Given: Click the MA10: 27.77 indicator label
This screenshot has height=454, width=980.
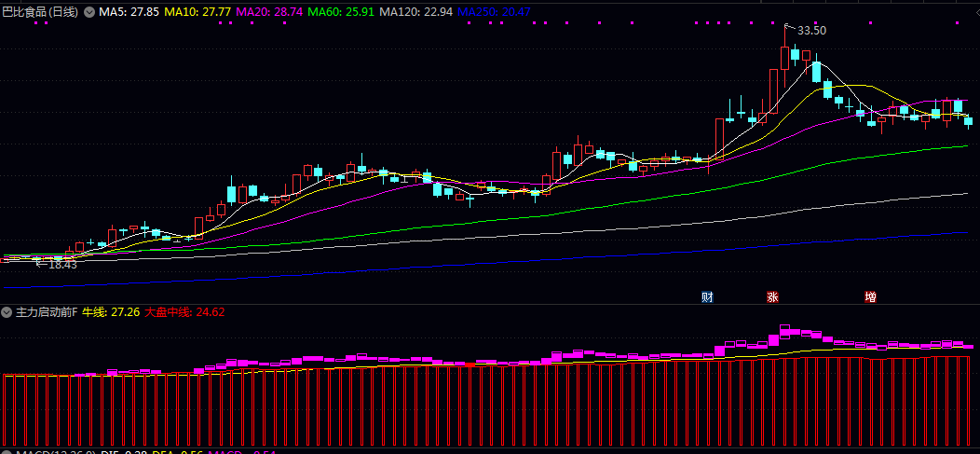Looking at the screenshot, I should (x=197, y=12).
